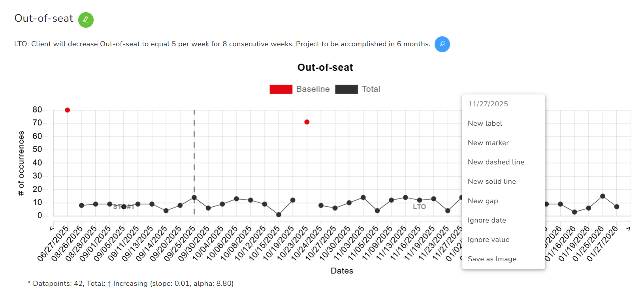The height and width of the screenshot is (302, 644).
Task: Click the blue sparkle icon beside LTO description
Action: coord(442,44)
